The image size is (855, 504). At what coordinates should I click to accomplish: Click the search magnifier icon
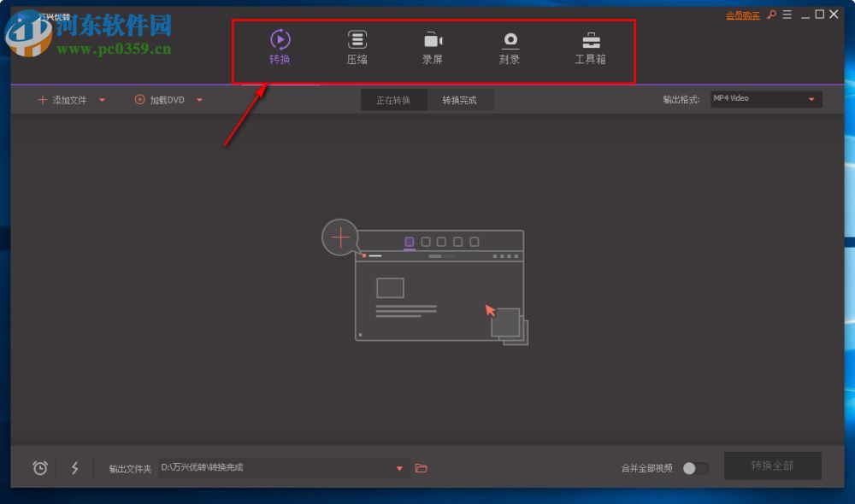(772, 15)
